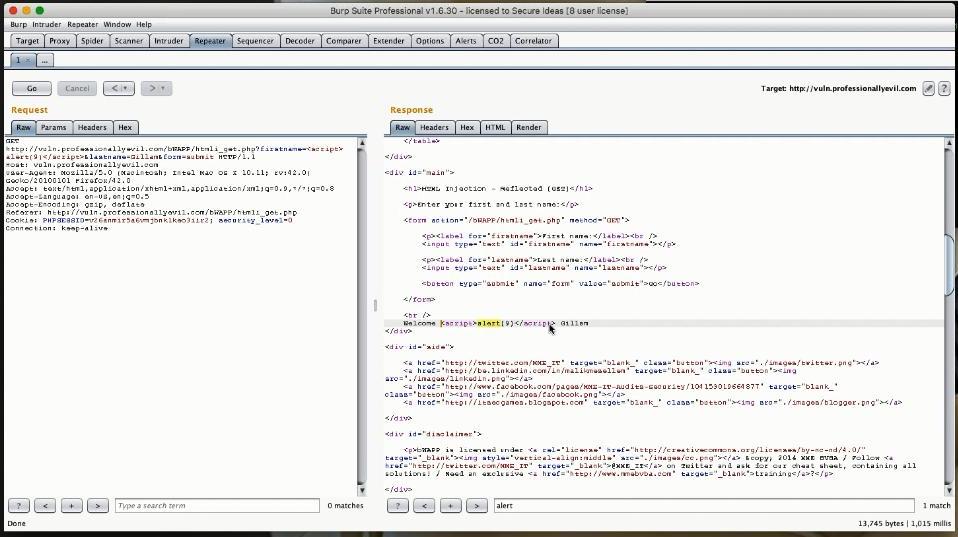Screen dimensions: 958x537
Task: Switch to the Spider tool tab
Action: pyautogui.click(x=92, y=41)
